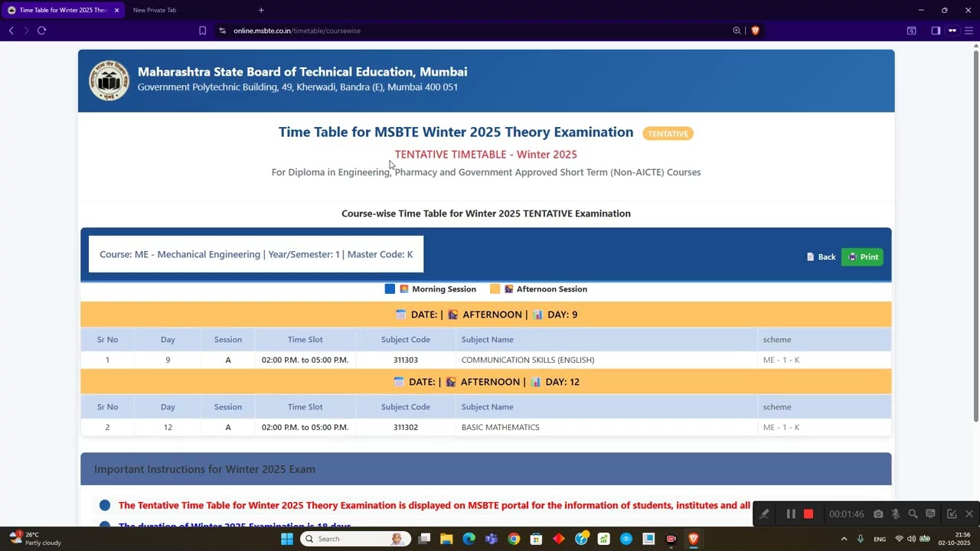Viewport: 980px width, 551px height.
Task: Click subject code 311303
Action: (x=406, y=360)
